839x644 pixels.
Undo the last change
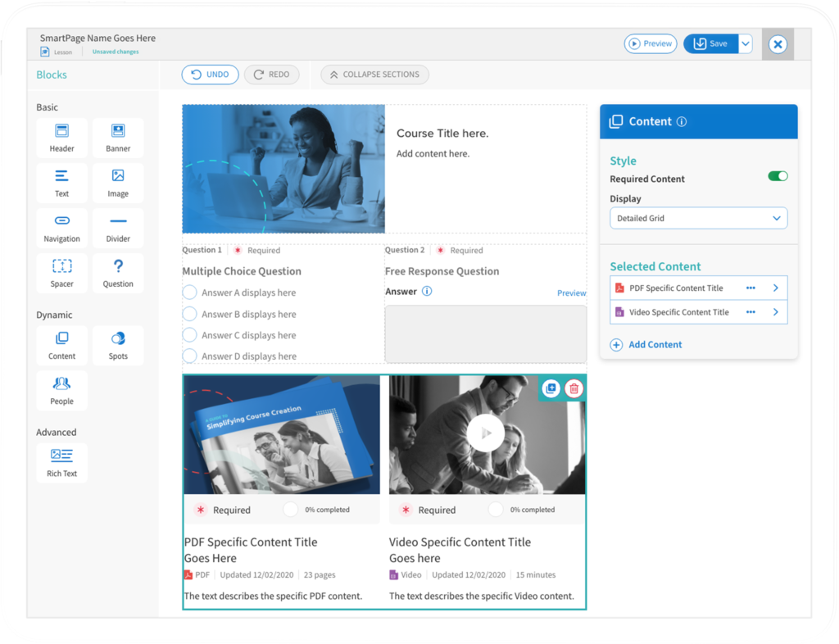(210, 75)
